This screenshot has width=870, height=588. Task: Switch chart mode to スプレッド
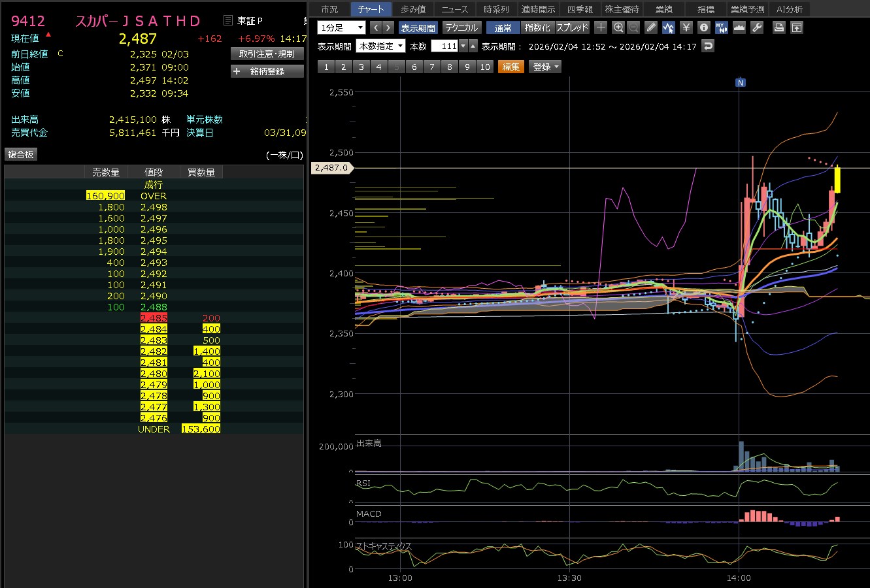click(x=572, y=27)
